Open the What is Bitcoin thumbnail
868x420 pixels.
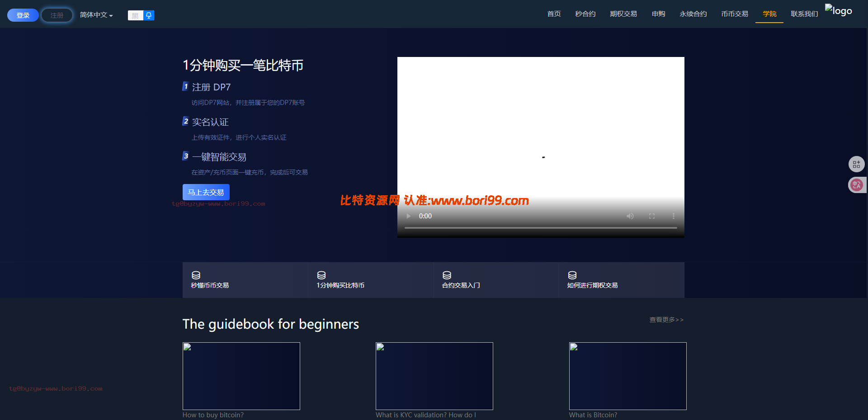click(x=628, y=376)
